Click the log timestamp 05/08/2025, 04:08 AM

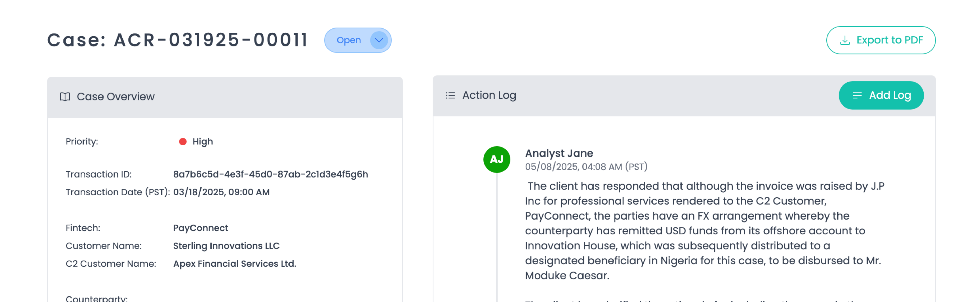(x=586, y=167)
